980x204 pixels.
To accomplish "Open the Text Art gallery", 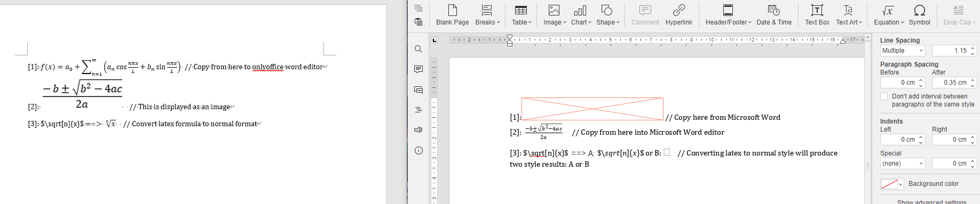I will coord(849,15).
